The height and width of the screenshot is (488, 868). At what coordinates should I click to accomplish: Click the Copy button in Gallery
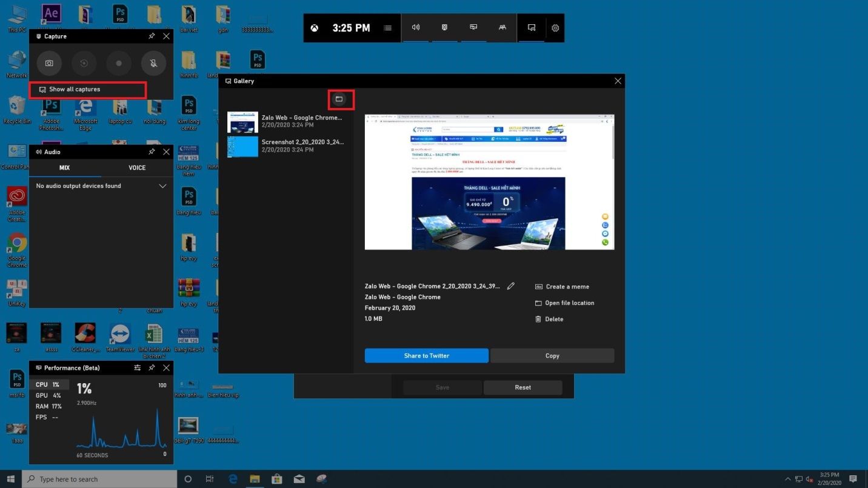click(x=552, y=356)
